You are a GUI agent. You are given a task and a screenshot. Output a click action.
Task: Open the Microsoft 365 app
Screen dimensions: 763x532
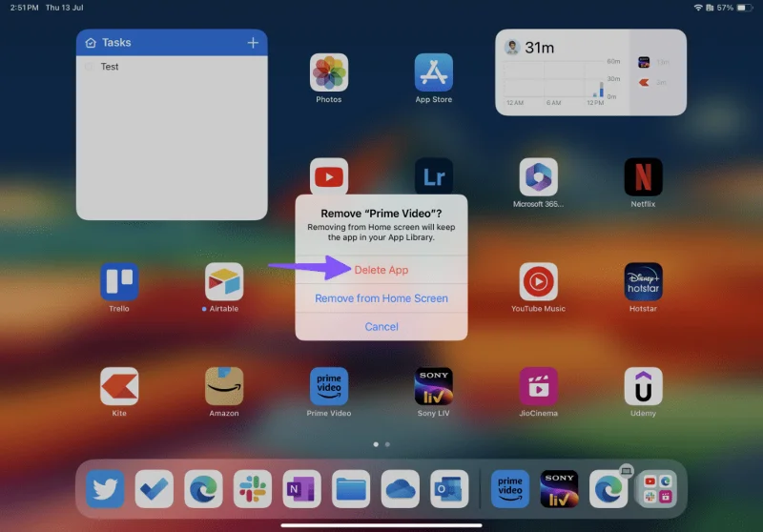(538, 177)
